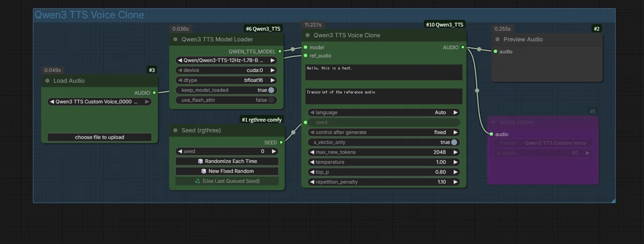
Task: Click the #6 Qwen3_TTS node badge
Action: coord(263,28)
